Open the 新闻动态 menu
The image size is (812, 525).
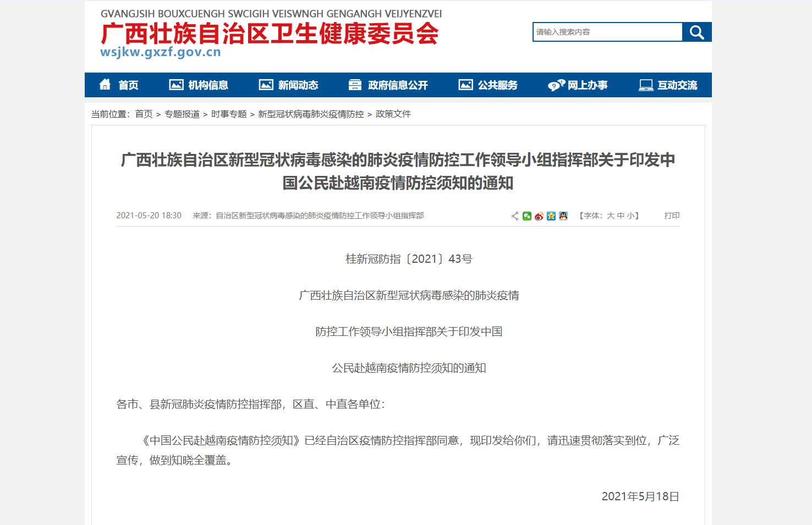click(289, 85)
